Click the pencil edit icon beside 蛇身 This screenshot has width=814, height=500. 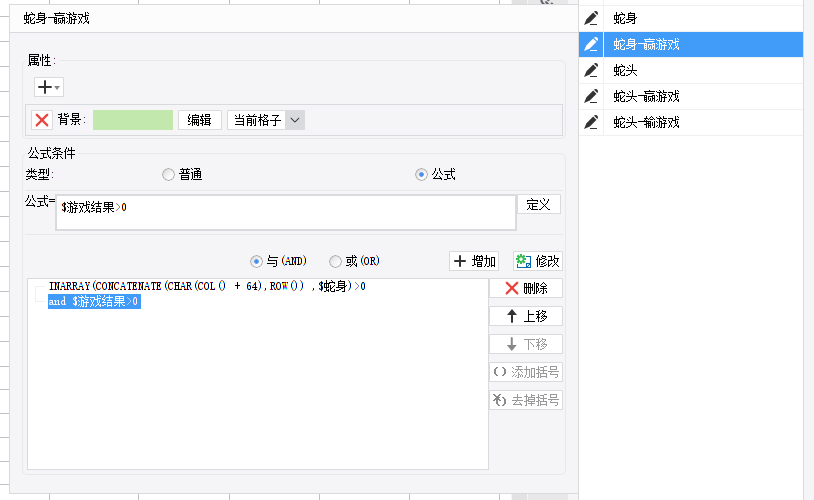tap(592, 18)
